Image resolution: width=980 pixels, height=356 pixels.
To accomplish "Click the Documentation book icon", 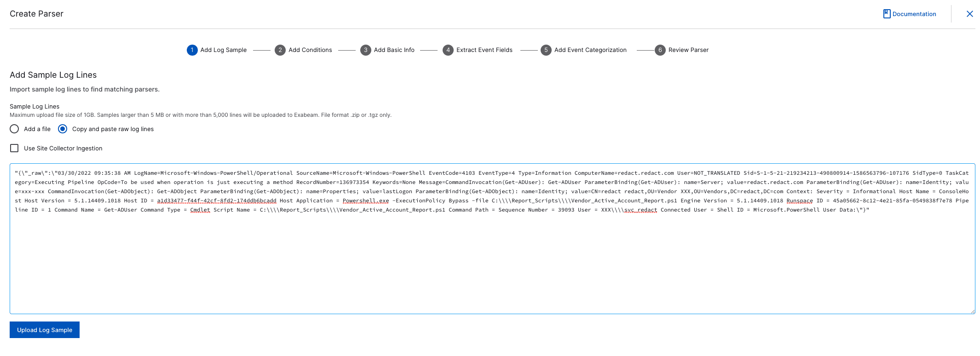I will (x=887, y=14).
